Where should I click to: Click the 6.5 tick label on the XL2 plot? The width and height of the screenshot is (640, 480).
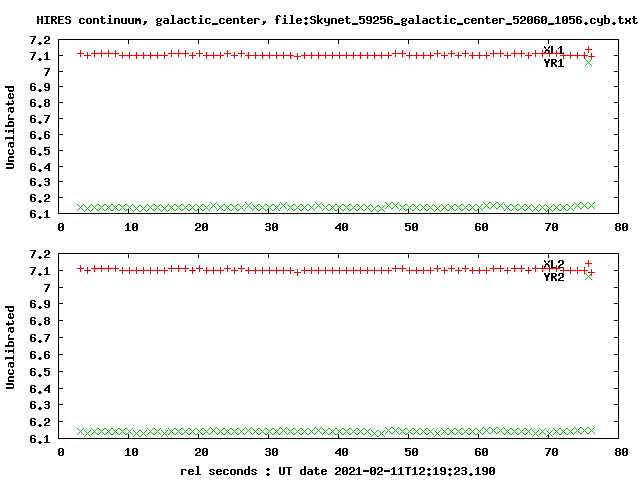click(x=40, y=372)
